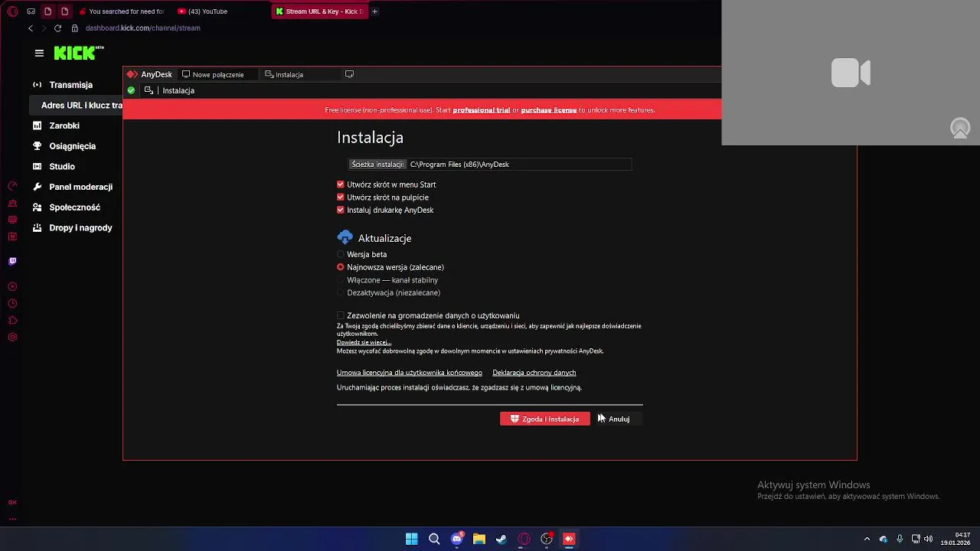Select Dezaktywacja (niezalecane) option
980x551 pixels.
point(341,292)
